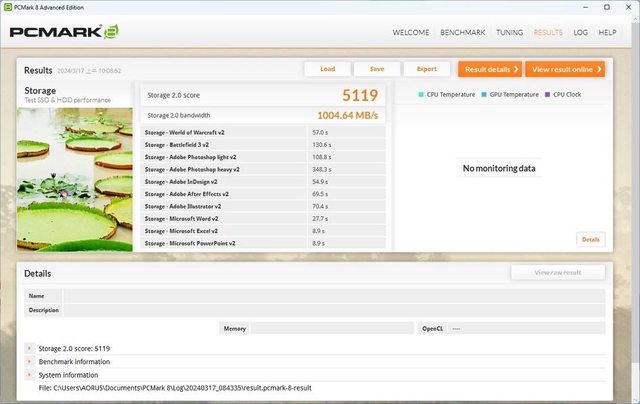This screenshot has height=404, width=640.
Task: Save the benchmark result
Action: click(x=376, y=69)
